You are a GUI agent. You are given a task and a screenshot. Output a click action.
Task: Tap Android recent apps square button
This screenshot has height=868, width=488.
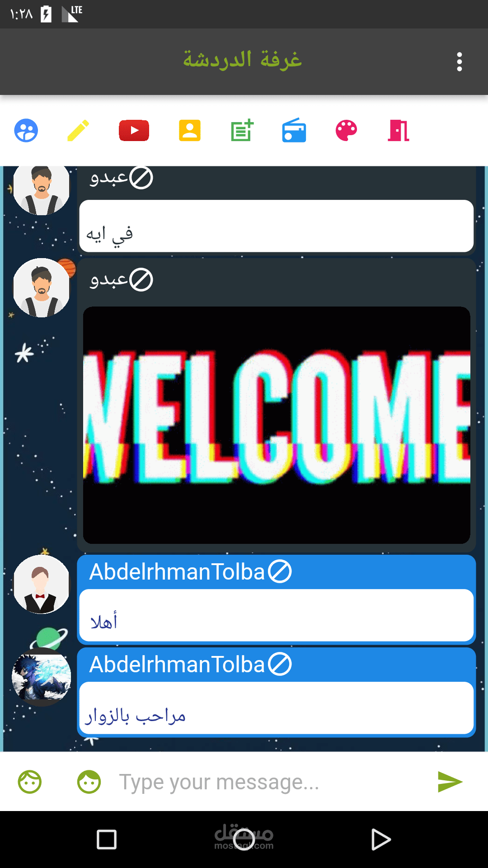(107, 840)
